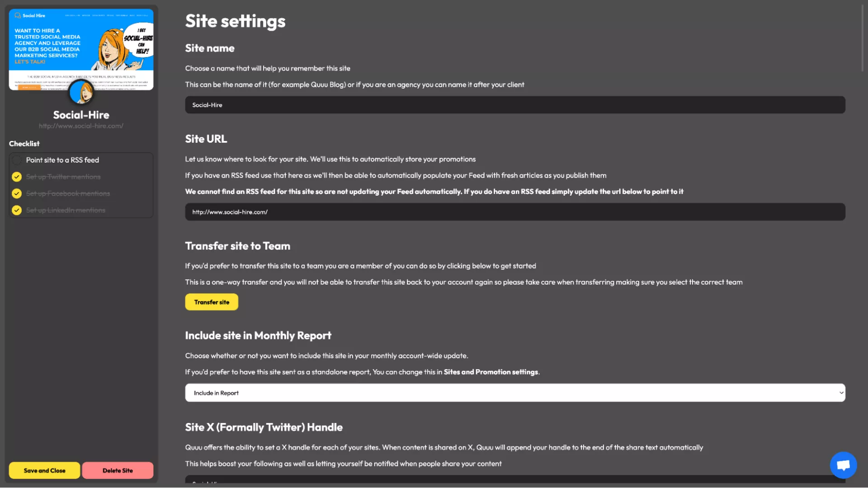Toggle the Point site to RSS feed circle

pyautogui.click(x=17, y=160)
